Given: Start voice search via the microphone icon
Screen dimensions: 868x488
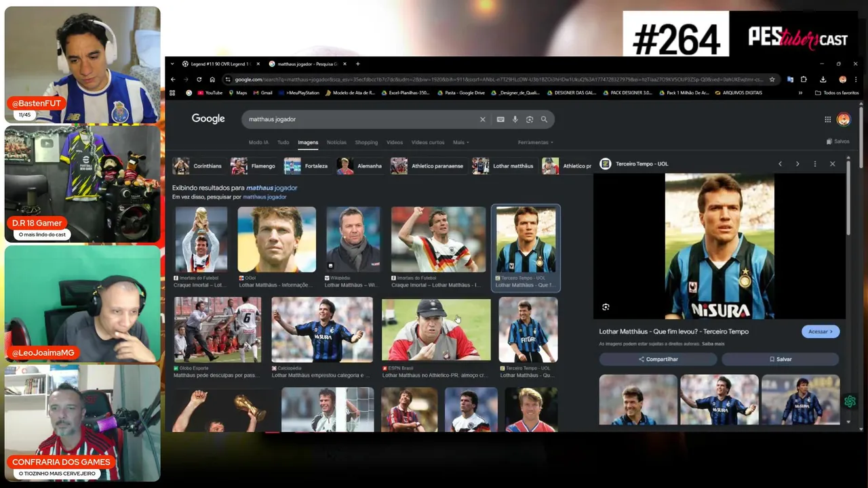Looking at the screenshot, I should [x=515, y=119].
